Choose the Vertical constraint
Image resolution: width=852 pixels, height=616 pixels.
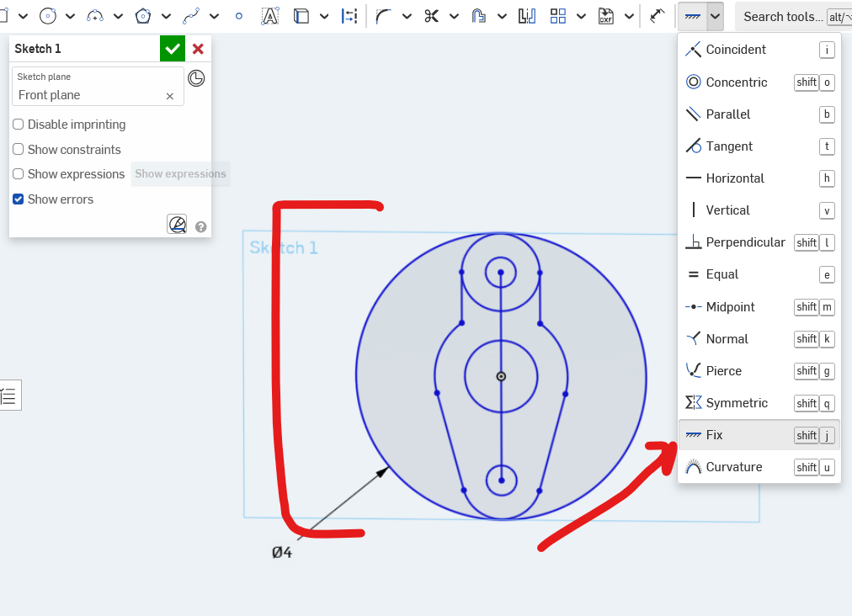(759, 210)
